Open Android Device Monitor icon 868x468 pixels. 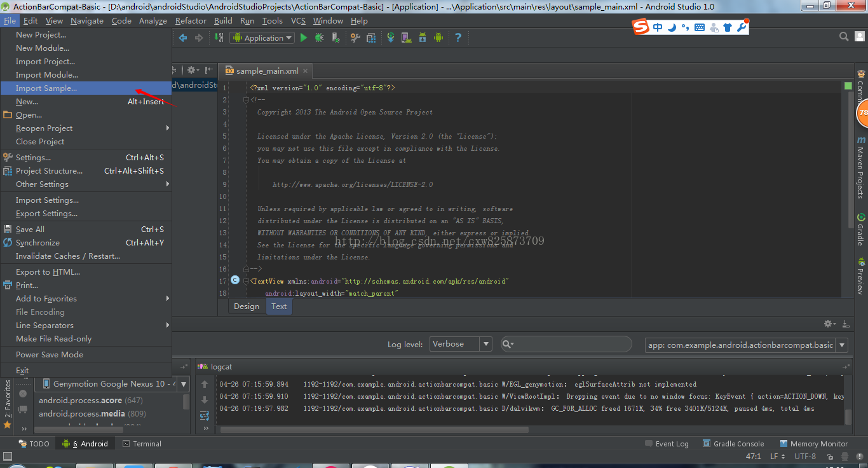coord(438,38)
